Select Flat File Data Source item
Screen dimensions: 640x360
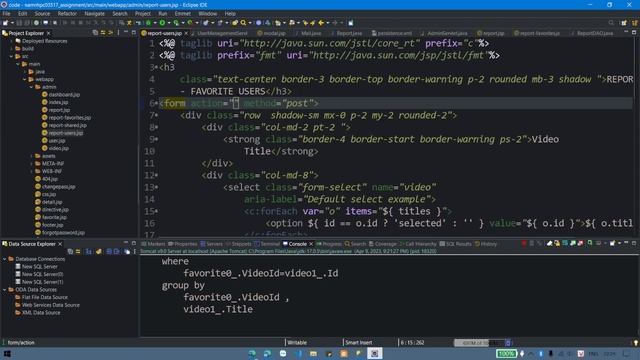point(41,297)
